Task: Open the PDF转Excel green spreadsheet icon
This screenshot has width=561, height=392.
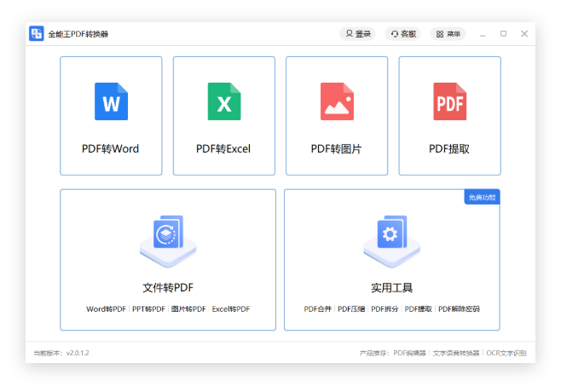Action: (x=223, y=101)
